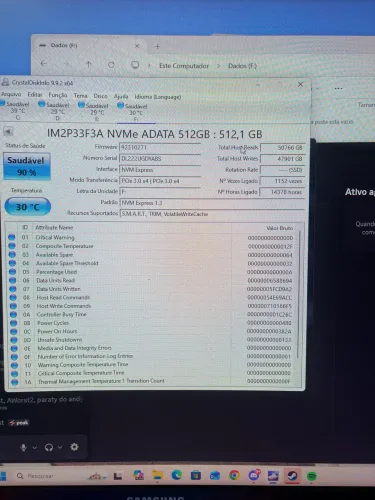Open a new Explorer tab with plus
The width and height of the screenshot is (375, 500).
pos(157,46)
